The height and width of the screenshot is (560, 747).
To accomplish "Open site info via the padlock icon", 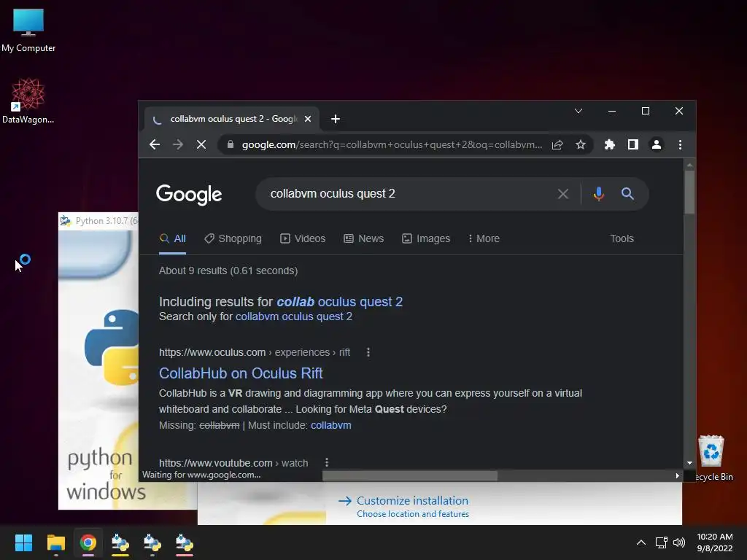I will tap(230, 145).
